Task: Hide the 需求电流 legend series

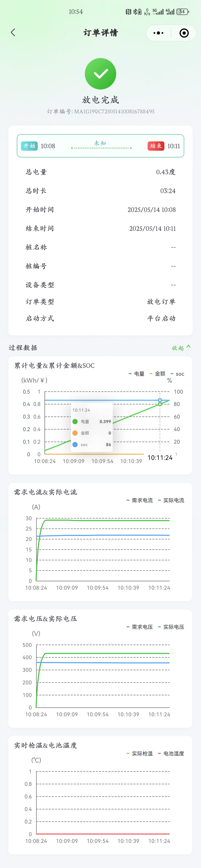Action: coord(140,500)
